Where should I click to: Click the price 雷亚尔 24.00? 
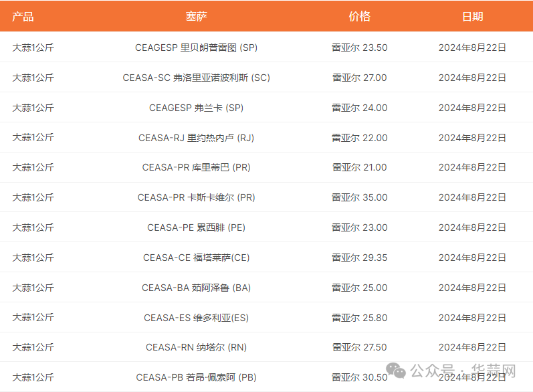[359, 108]
